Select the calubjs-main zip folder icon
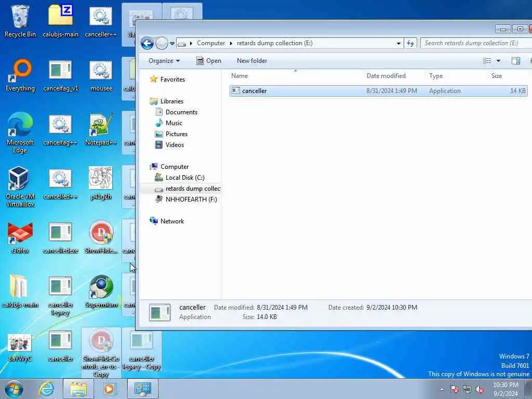Image resolution: width=532 pixels, height=399 pixels. [60, 20]
